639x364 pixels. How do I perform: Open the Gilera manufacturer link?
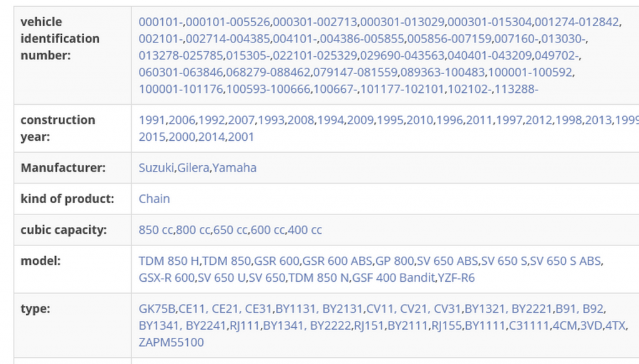pyautogui.click(x=193, y=168)
